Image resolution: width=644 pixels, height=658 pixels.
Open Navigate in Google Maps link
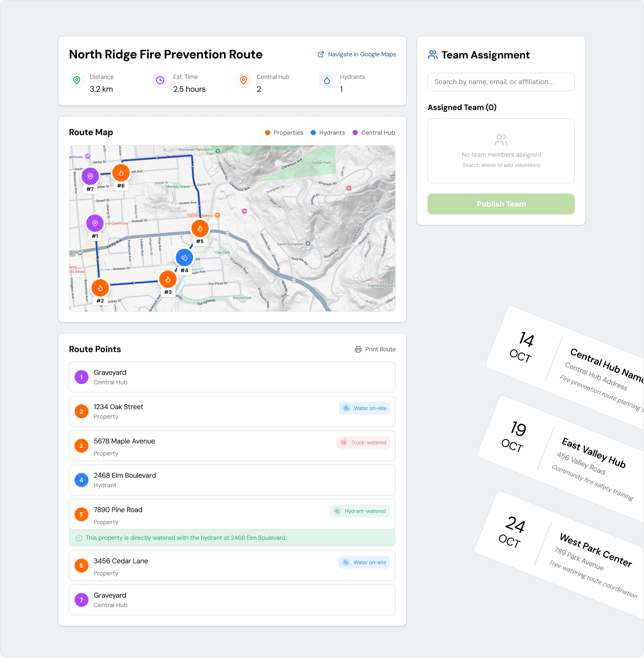click(x=357, y=54)
